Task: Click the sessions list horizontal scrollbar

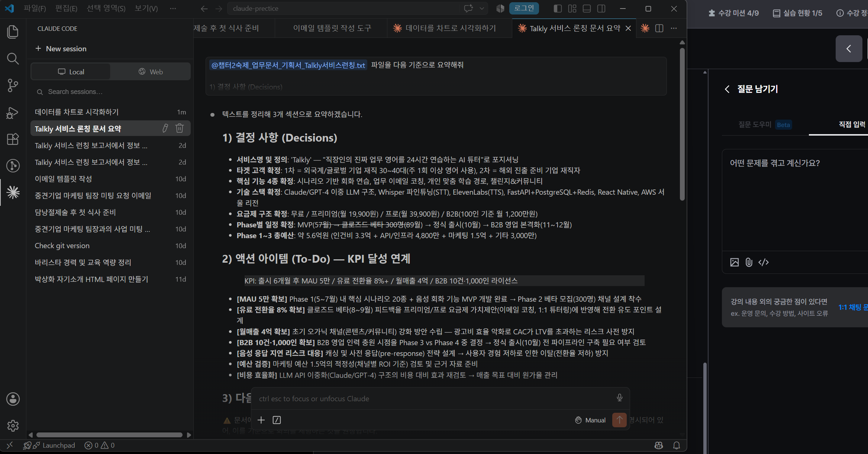Action: 109,435
